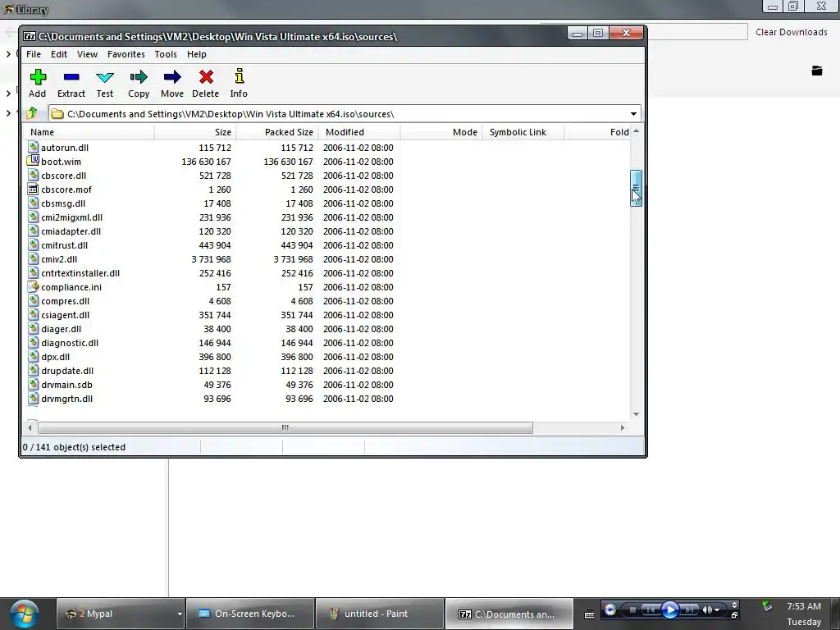Select the boot.wim file icon
The width and height of the screenshot is (840, 630).
pos(33,161)
